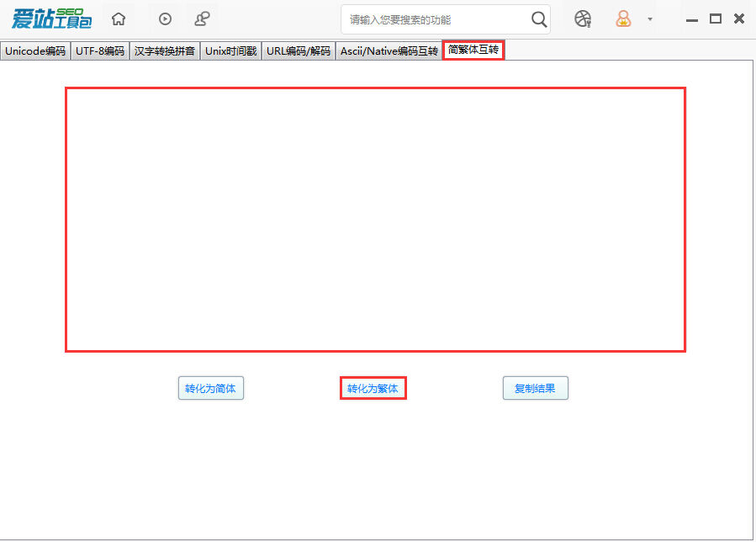Select the 汉字转换拼音 tab

pyautogui.click(x=165, y=51)
